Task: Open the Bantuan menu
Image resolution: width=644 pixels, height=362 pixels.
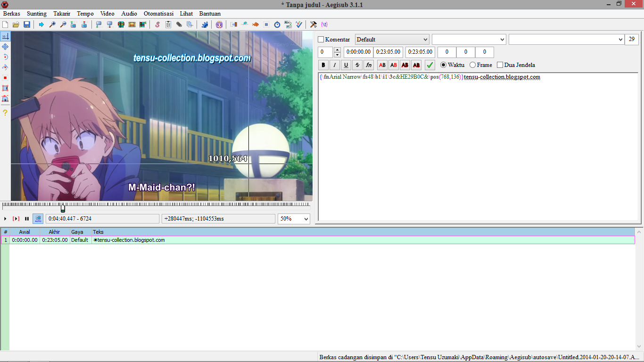Action: coord(210,14)
